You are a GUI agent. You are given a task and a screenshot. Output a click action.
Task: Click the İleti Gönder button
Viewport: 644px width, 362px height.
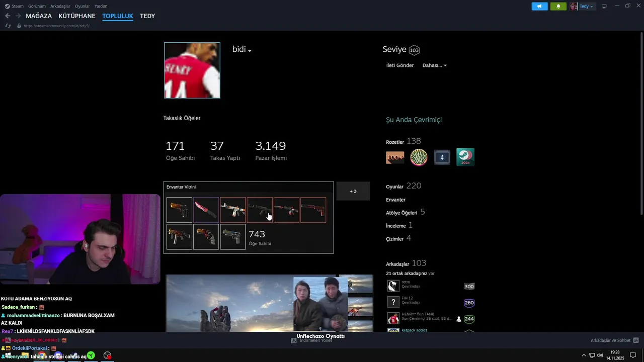coord(400,65)
